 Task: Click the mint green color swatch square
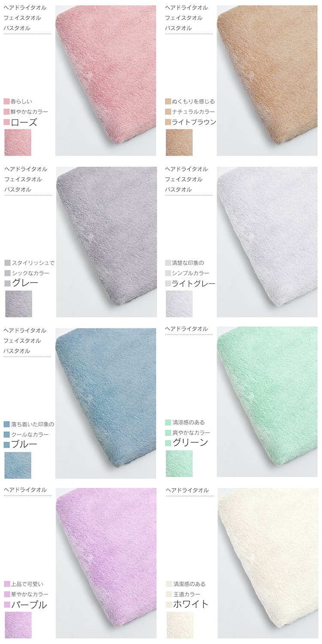point(179,463)
